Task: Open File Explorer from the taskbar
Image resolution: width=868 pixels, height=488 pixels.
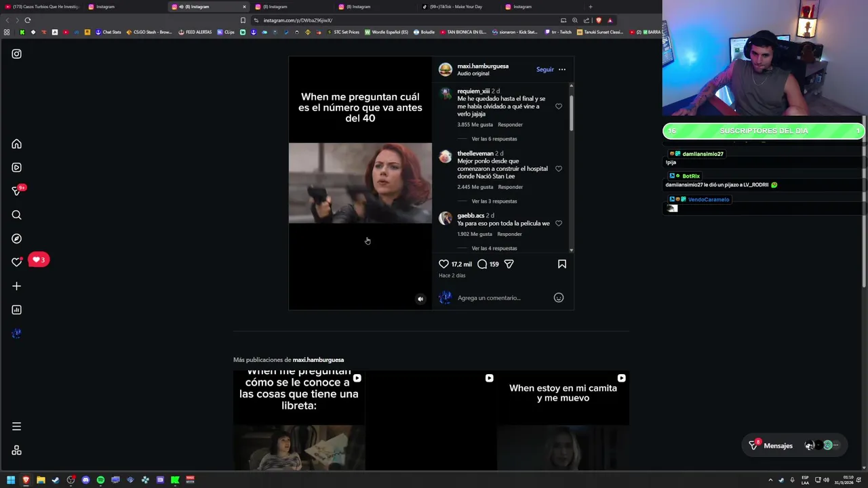Action: [41, 480]
